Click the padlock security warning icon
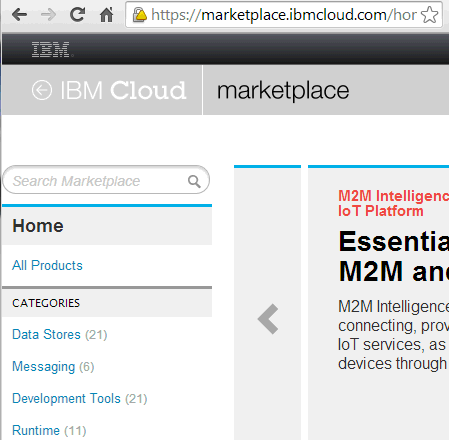The height and width of the screenshot is (440, 449). 139,15
